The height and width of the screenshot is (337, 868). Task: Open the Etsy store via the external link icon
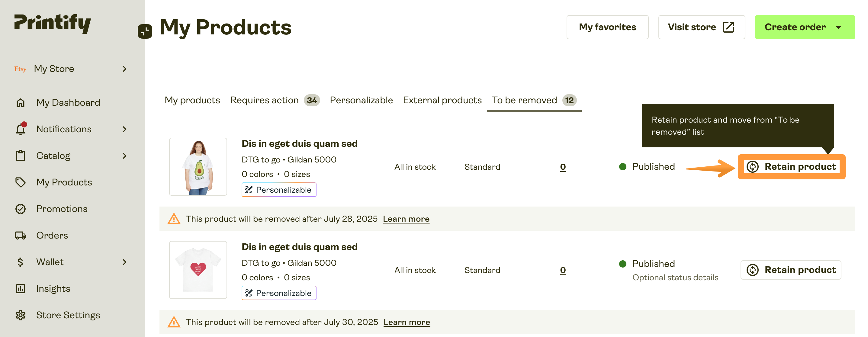coord(728,27)
